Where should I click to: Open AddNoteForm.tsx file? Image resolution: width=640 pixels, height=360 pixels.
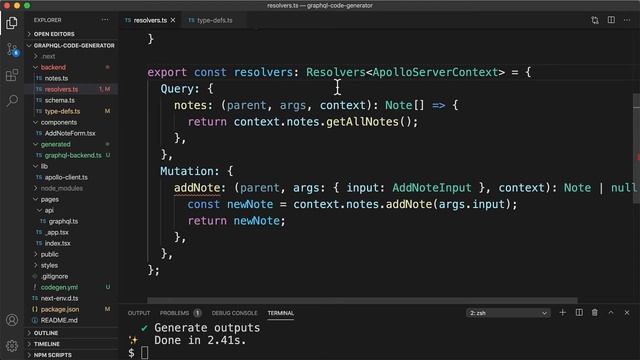[70, 133]
